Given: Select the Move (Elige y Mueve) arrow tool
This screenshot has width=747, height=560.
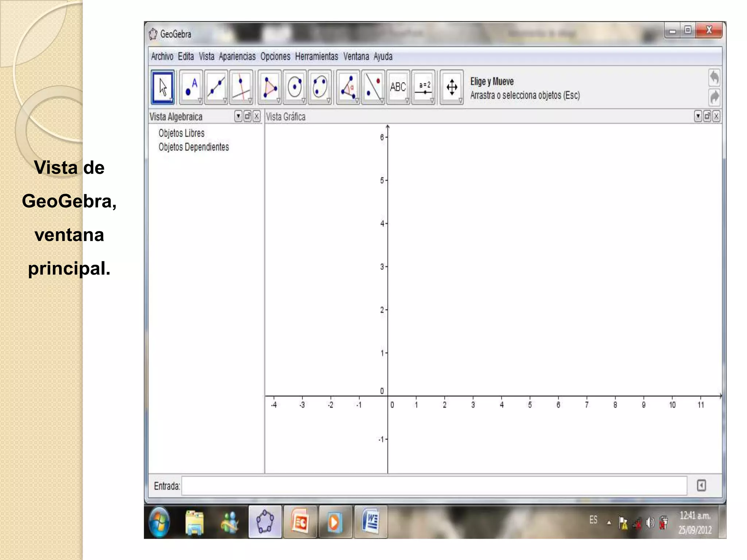Looking at the screenshot, I should 163,87.
